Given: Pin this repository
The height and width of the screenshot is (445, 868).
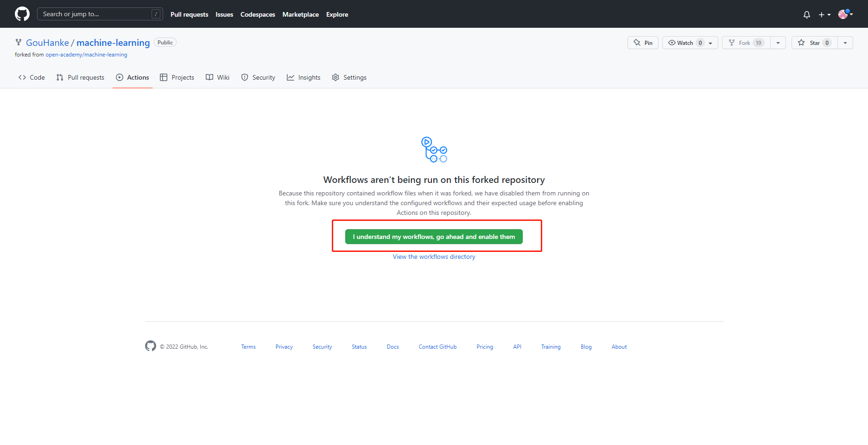Looking at the screenshot, I should pyautogui.click(x=643, y=43).
